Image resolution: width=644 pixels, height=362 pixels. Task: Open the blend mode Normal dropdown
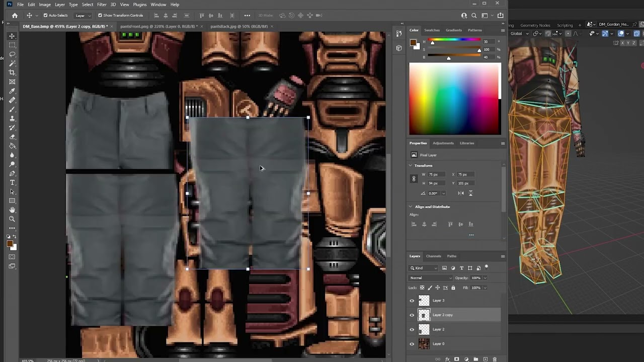[x=431, y=278]
